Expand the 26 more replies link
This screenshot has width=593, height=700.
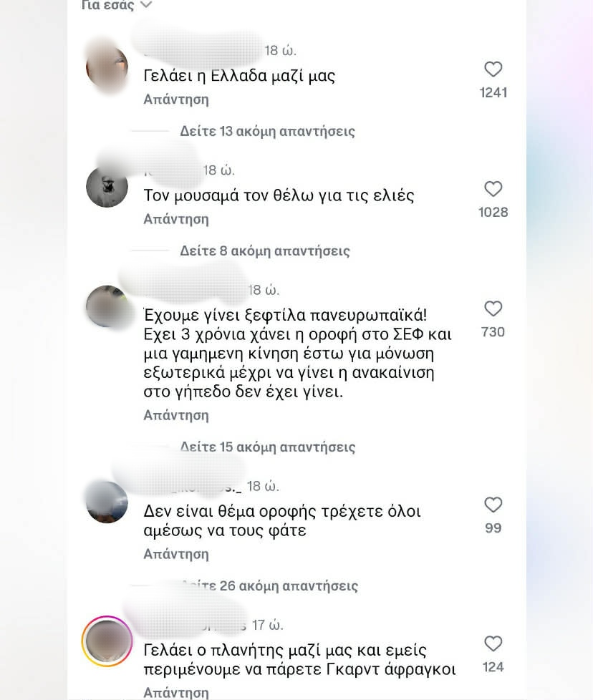pyautogui.click(x=270, y=585)
